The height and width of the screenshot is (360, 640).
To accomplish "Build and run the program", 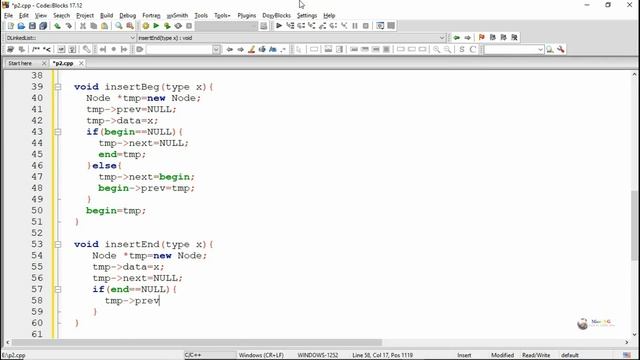I will pos(167,26).
